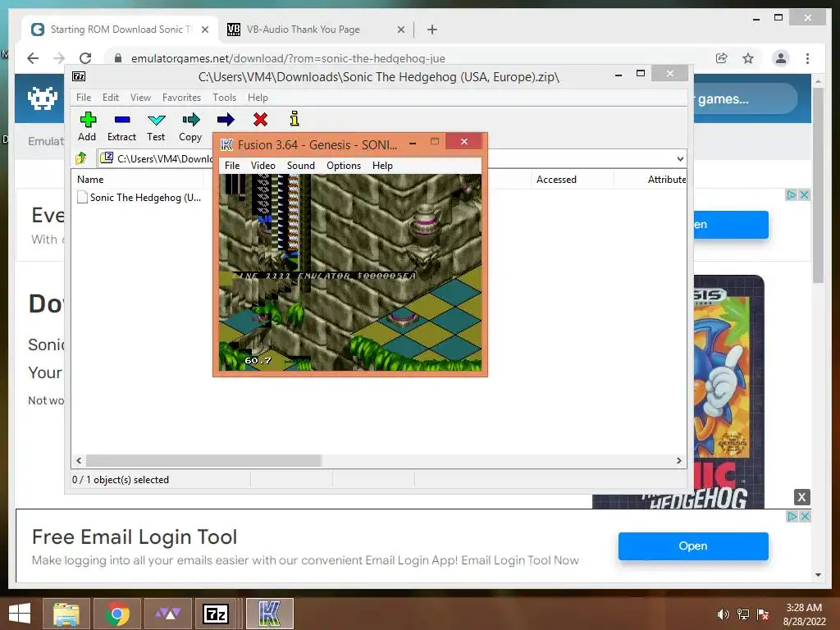Click the network tray icon
The width and height of the screenshot is (840, 630).
(x=743, y=614)
